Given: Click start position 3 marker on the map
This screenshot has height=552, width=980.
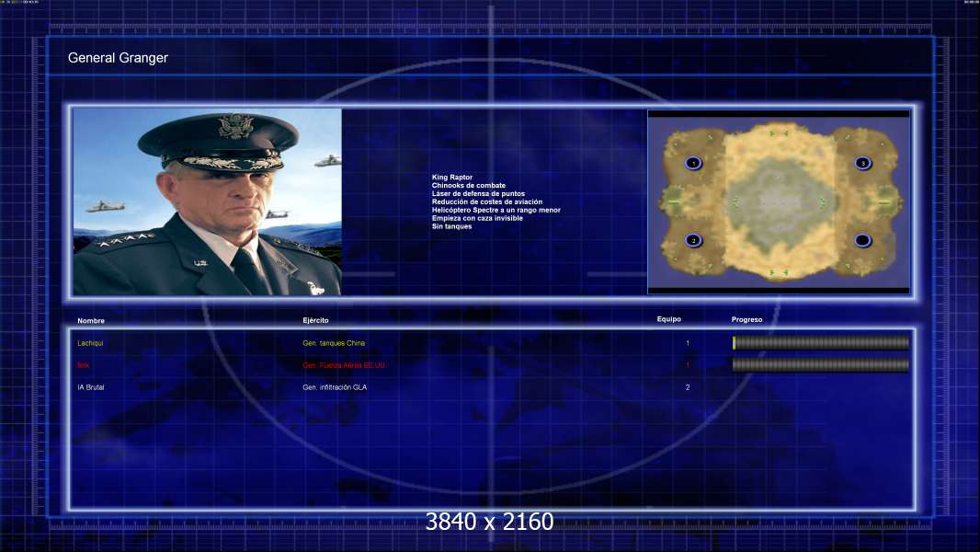Looking at the screenshot, I should tap(863, 163).
